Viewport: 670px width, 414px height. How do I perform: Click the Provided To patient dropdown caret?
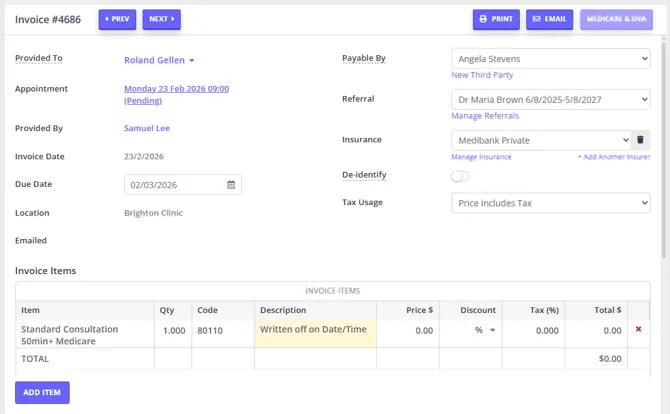(192, 61)
